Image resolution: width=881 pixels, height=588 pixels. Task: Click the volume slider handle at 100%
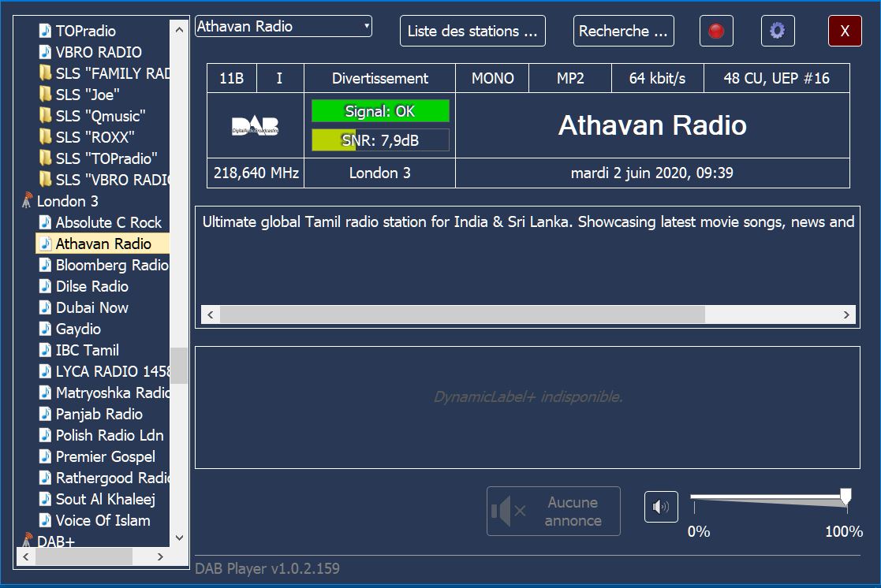tap(846, 497)
